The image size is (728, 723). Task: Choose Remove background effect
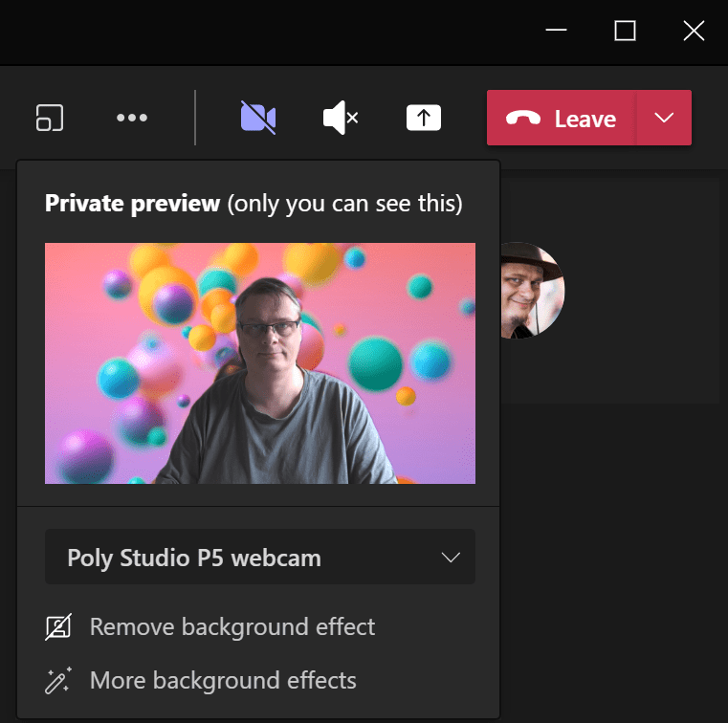pyautogui.click(x=232, y=627)
